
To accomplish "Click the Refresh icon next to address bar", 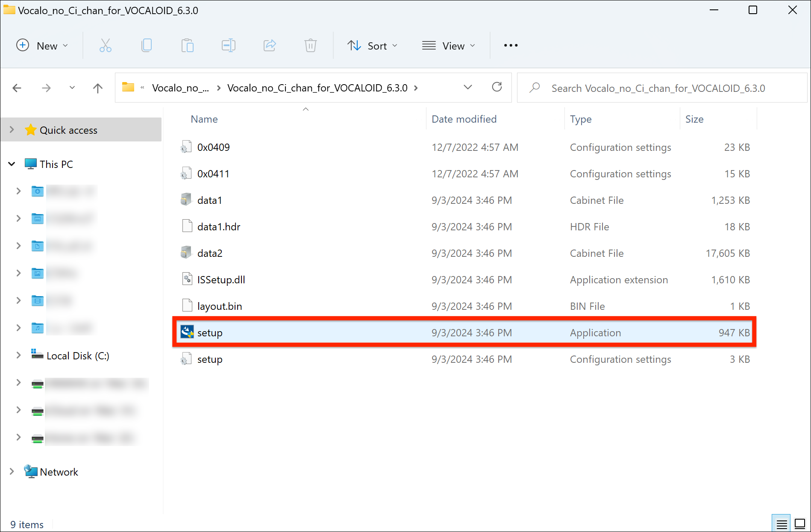I will pyautogui.click(x=497, y=87).
